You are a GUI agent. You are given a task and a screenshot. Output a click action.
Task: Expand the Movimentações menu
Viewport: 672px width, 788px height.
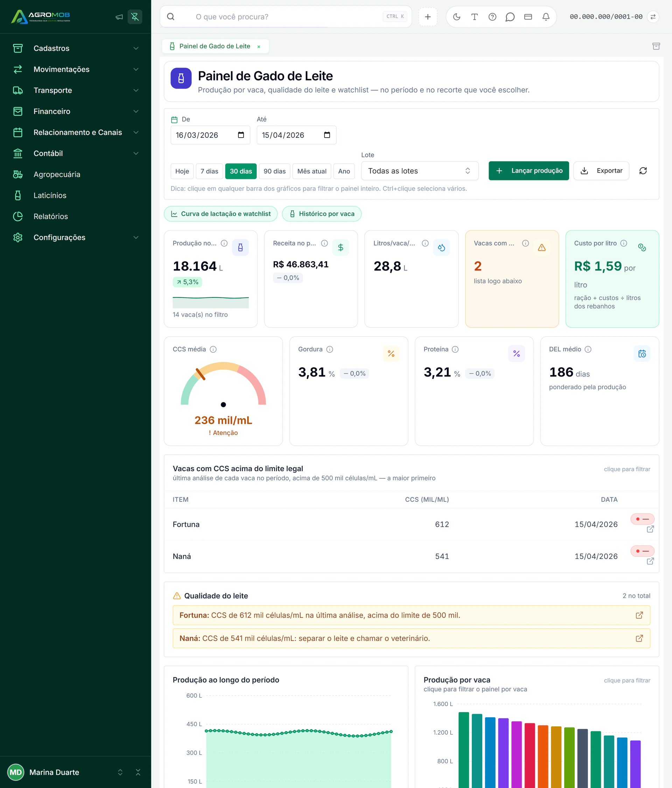[x=76, y=69]
